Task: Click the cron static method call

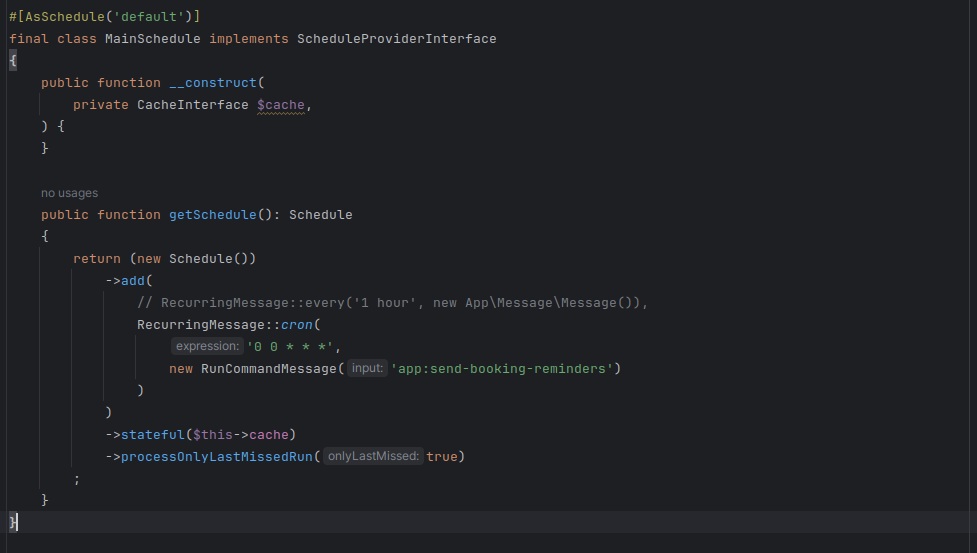Action: point(296,324)
